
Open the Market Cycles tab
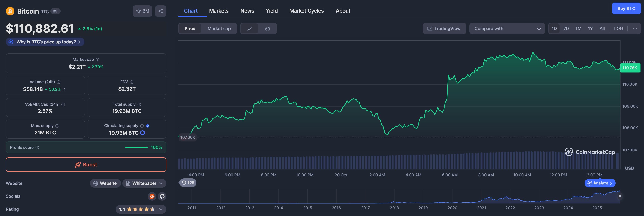pos(307,10)
